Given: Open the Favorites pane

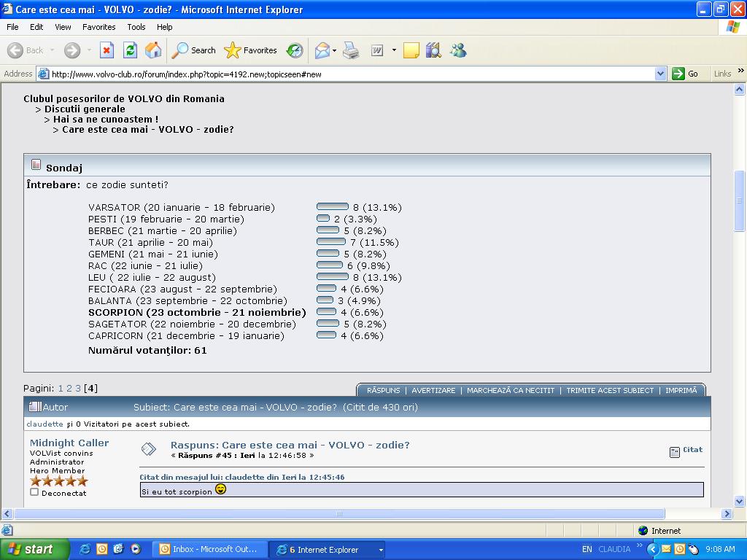Looking at the screenshot, I should 251,50.
